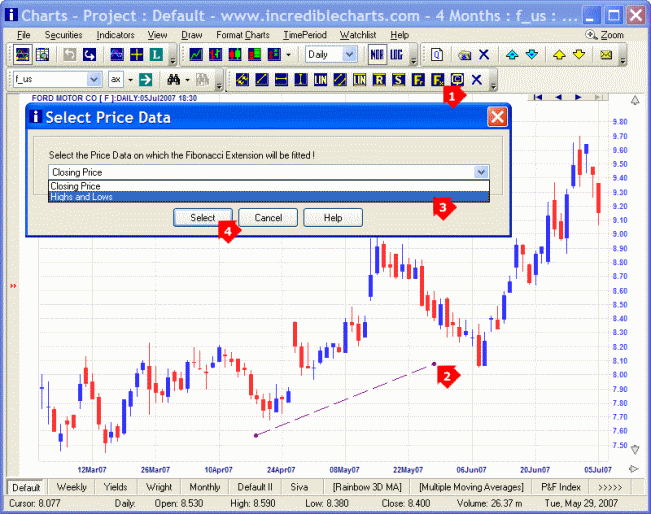This screenshot has height=514, width=651.
Task: Select the red-green equivolume chart icon
Action: (255, 54)
